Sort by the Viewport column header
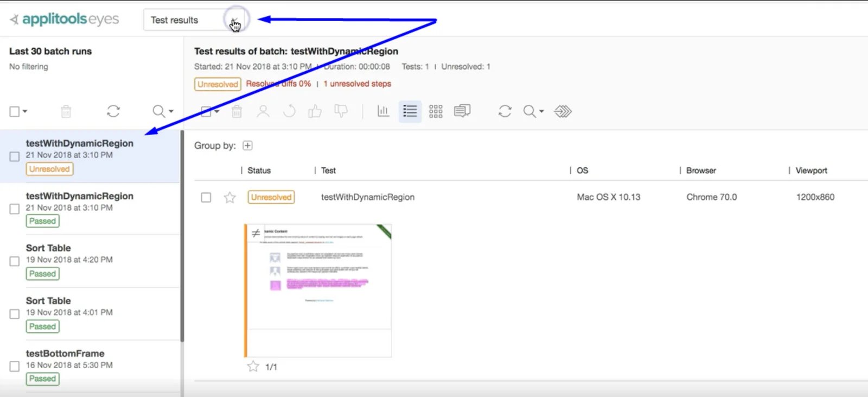868x397 pixels. tap(811, 171)
